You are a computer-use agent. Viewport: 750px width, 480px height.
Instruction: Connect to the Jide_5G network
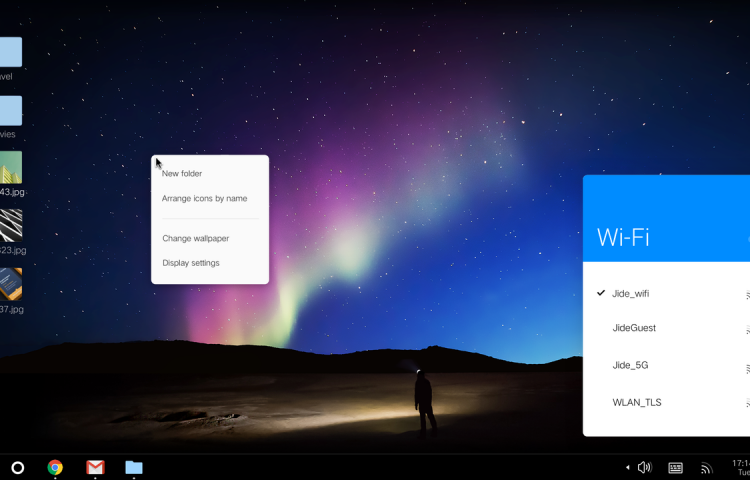[x=630, y=365]
